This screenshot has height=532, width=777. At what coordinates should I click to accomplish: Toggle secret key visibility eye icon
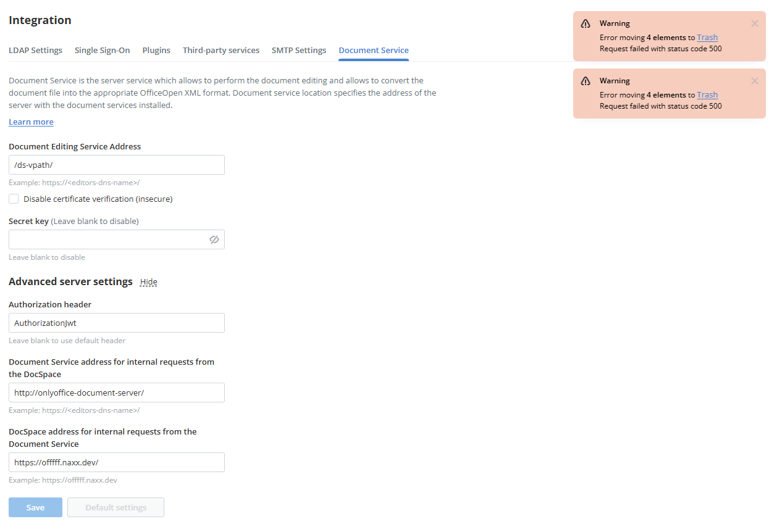tap(214, 239)
